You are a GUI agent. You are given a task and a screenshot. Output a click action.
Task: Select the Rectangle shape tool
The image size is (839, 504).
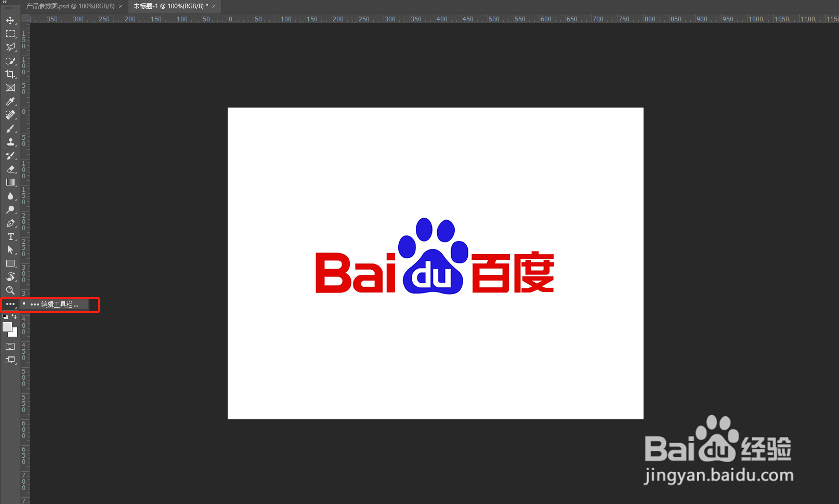(10, 263)
